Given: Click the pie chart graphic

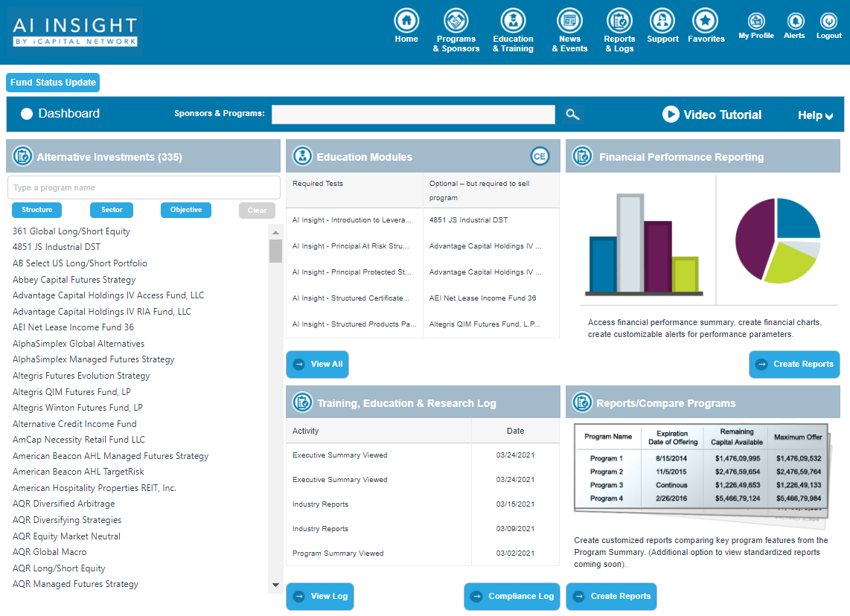Looking at the screenshot, I should (777, 240).
